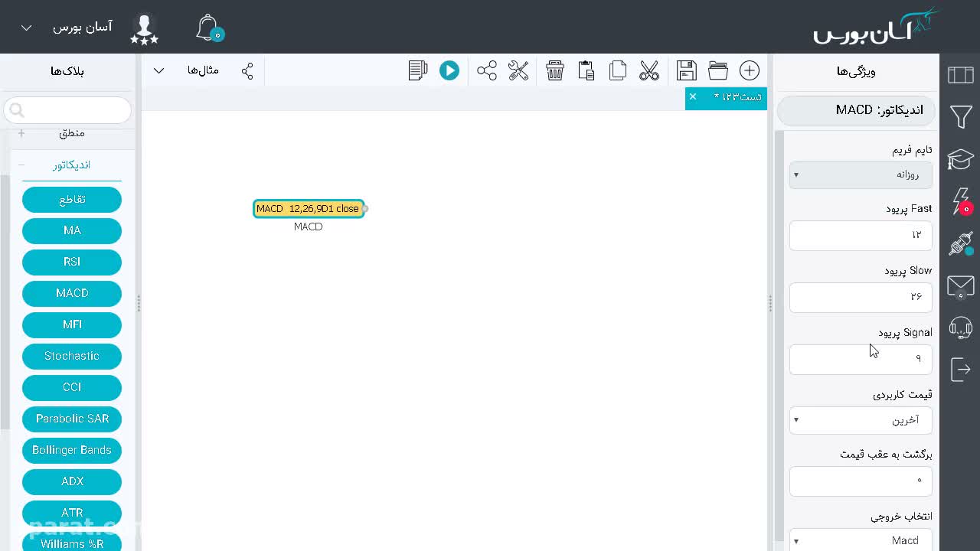Open the user account dropdown chevron
Screen dimensions: 980x551
pyautogui.click(x=27, y=28)
